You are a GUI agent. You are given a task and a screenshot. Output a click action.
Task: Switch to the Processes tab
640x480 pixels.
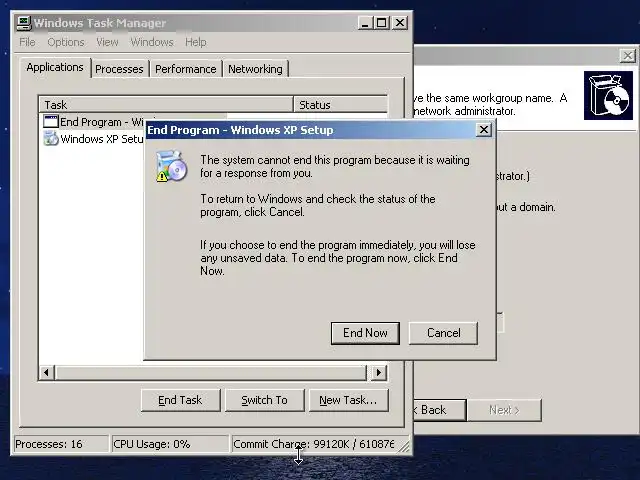(119, 69)
